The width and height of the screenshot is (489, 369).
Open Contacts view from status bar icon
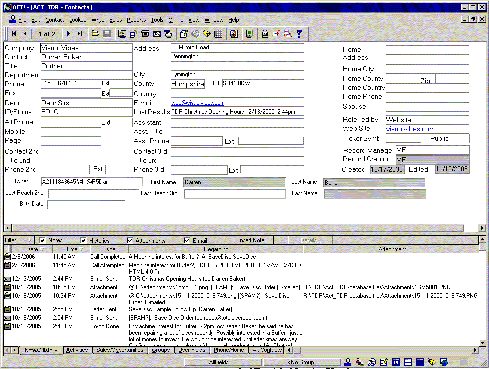348,362
